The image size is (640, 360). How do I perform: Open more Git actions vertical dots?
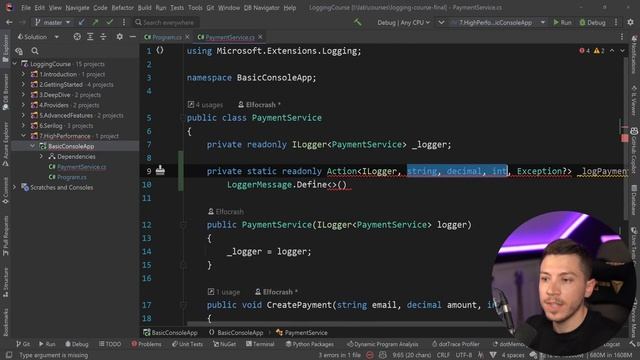[124, 22]
